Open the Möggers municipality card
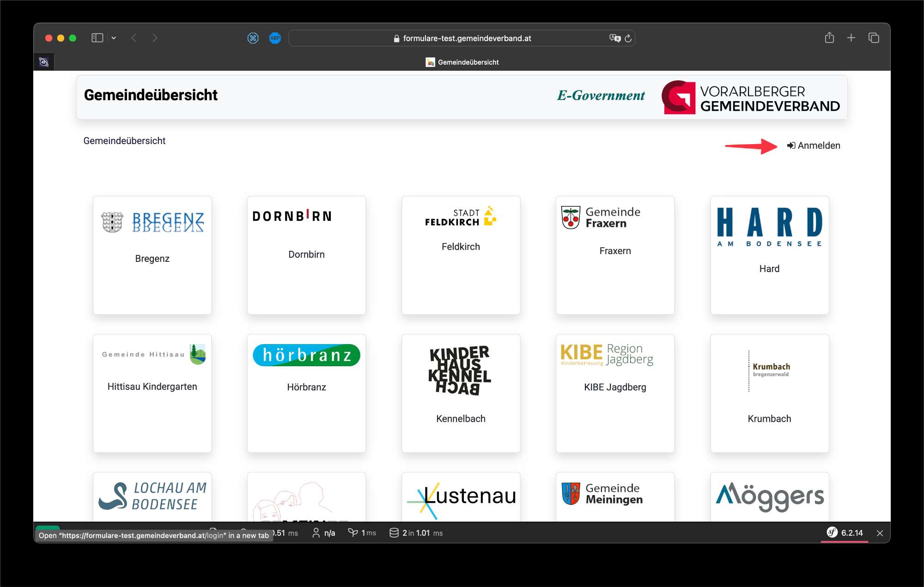This screenshot has width=924, height=587. coord(769,497)
